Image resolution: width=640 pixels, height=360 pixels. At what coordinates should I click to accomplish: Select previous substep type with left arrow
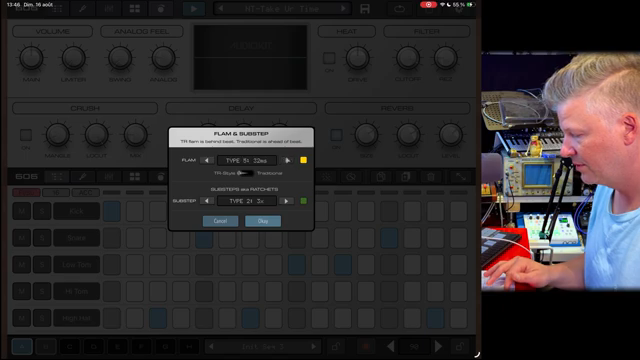point(207,201)
